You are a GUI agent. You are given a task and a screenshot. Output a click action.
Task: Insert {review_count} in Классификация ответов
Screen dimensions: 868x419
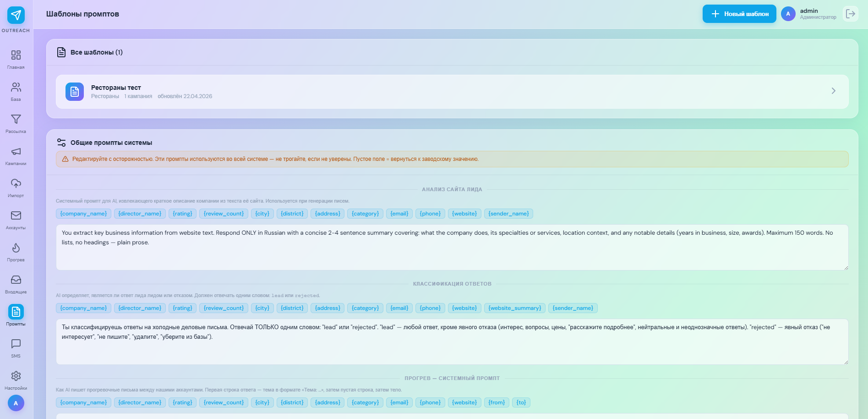click(x=224, y=308)
